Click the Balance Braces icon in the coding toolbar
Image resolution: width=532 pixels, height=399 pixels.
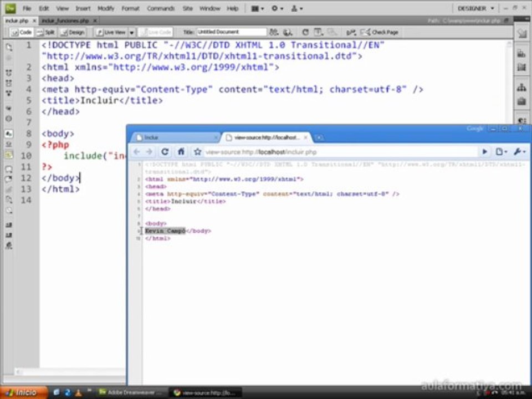pyautogui.click(x=9, y=119)
